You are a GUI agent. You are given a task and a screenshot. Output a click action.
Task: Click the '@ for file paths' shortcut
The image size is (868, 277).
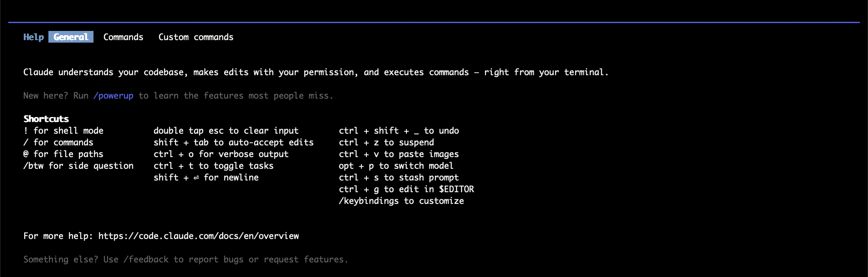click(x=63, y=154)
